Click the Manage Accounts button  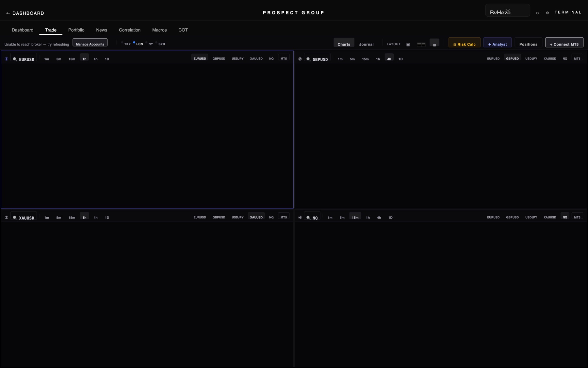point(90,43)
